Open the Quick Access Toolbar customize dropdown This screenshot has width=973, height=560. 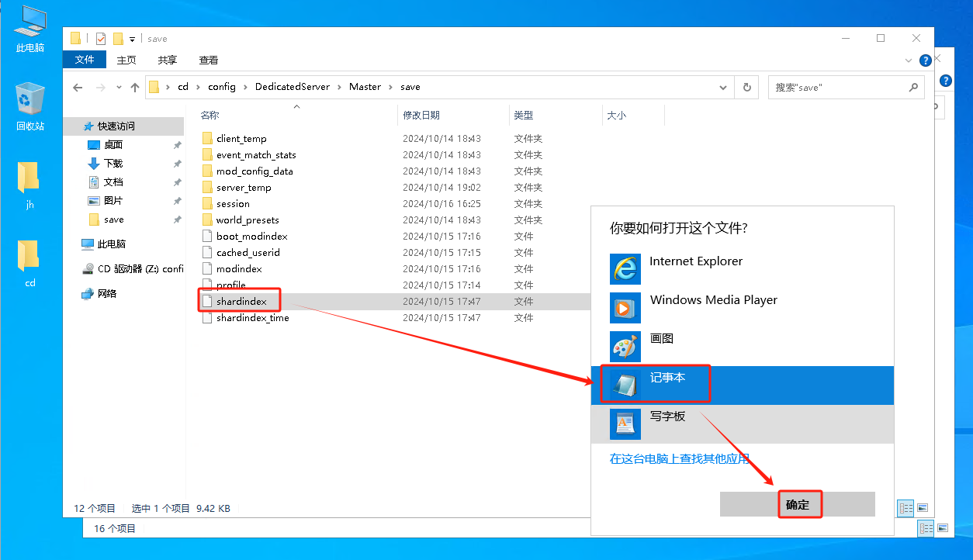(x=133, y=39)
